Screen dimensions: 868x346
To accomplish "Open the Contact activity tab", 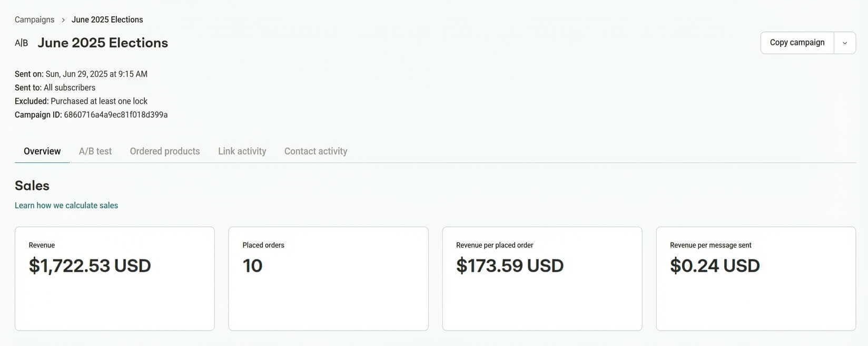I will point(315,151).
